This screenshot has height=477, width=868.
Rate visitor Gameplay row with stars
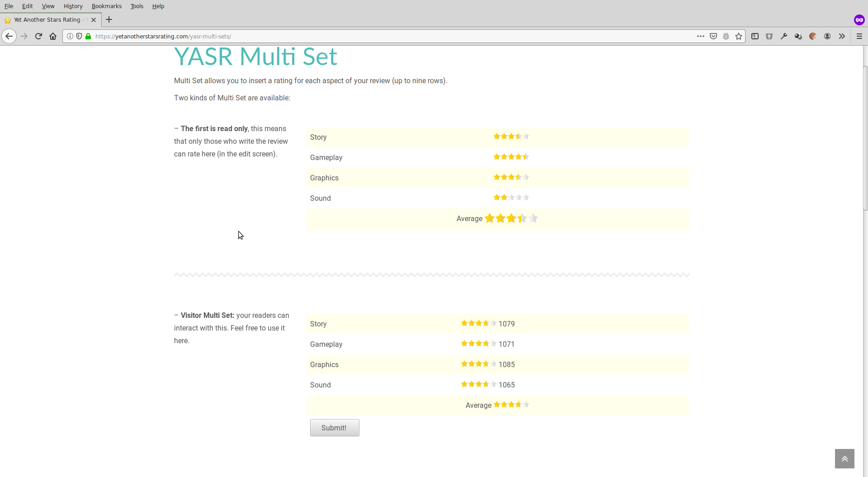479,344
